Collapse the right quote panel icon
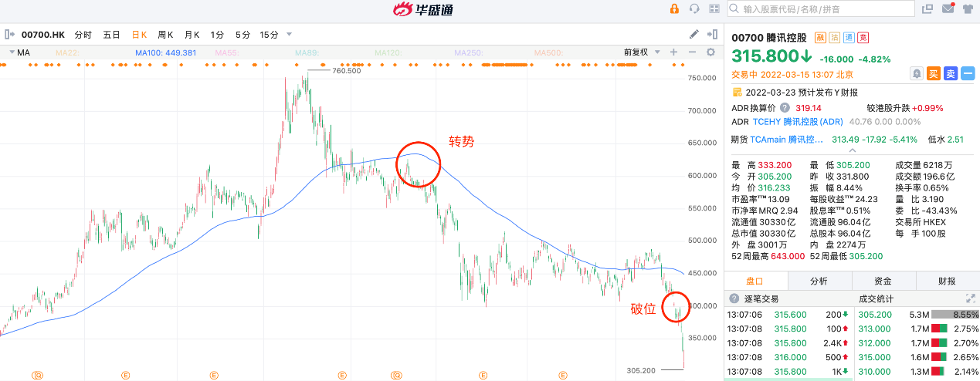This screenshot has height=381, width=980. (713, 34)
